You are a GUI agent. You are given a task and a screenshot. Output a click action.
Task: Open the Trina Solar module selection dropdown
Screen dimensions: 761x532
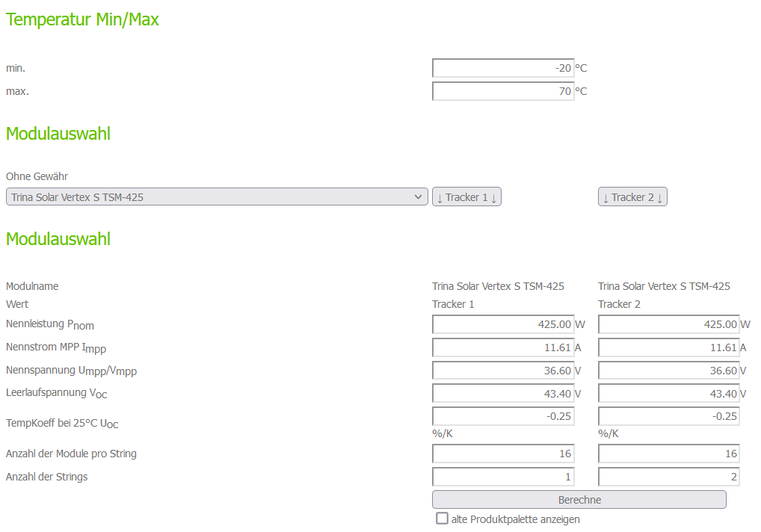pos(217,197)
